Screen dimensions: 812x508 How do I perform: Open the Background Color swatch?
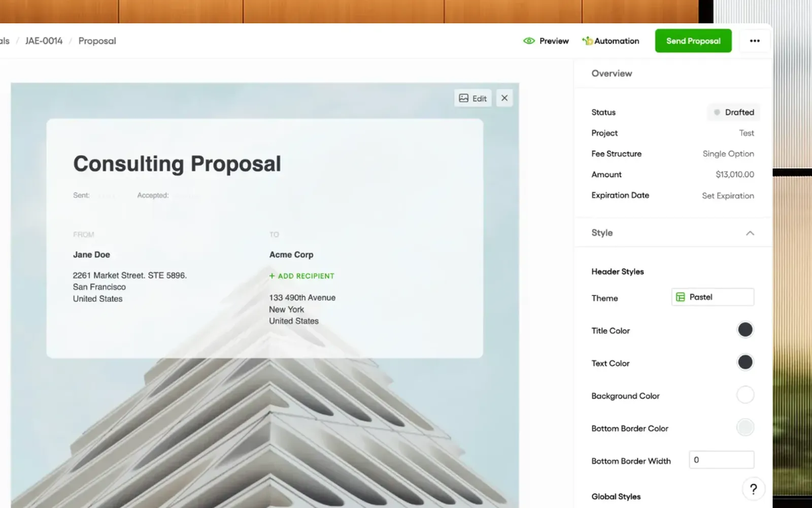(x=745, y=395)
